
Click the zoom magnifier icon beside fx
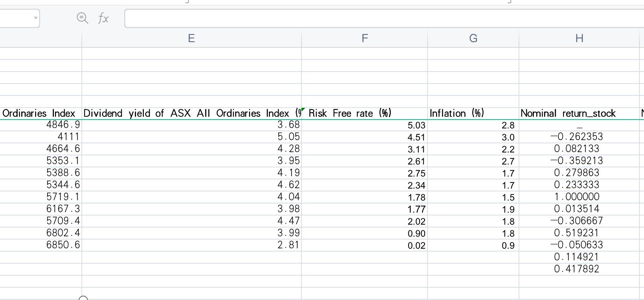(x=83, y=18)
